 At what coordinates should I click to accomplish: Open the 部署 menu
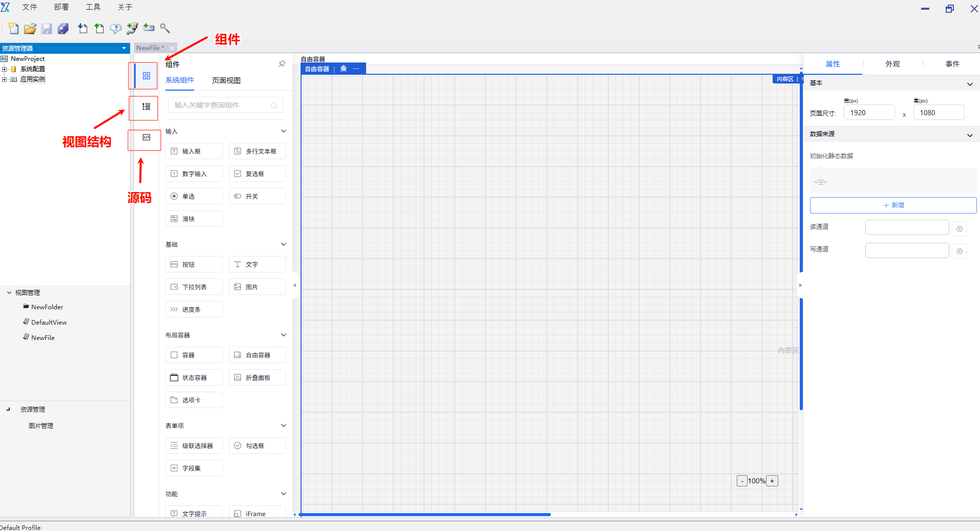61,7
